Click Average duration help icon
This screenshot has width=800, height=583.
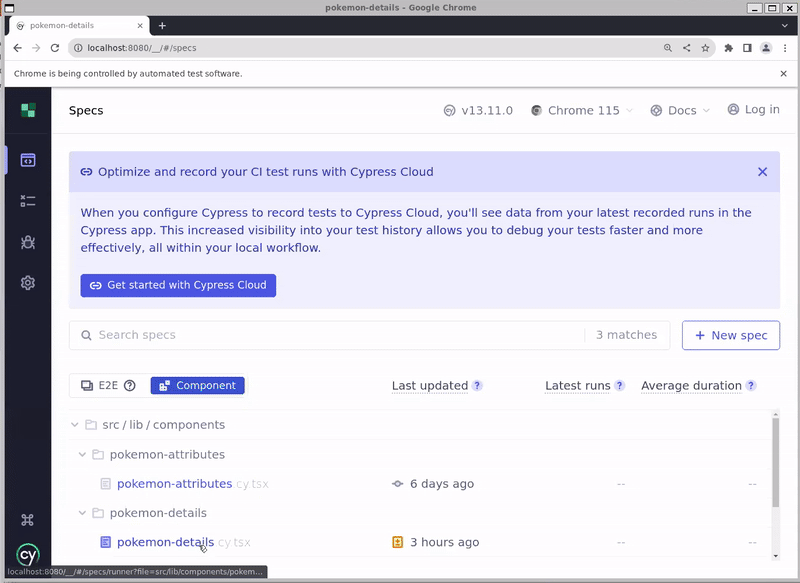point(751,386)
